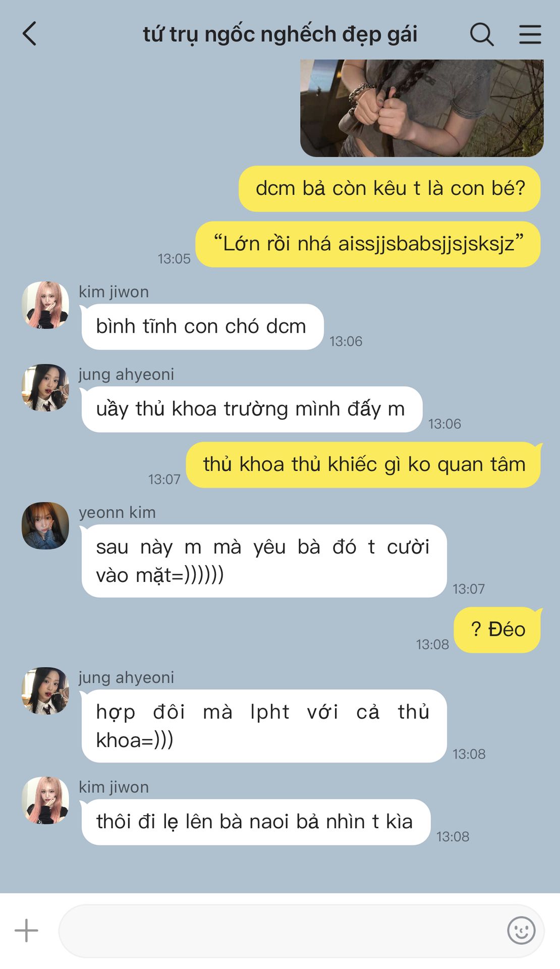Open the hamburger menu icon
560x969 pixels.
(x=530, y=34)
